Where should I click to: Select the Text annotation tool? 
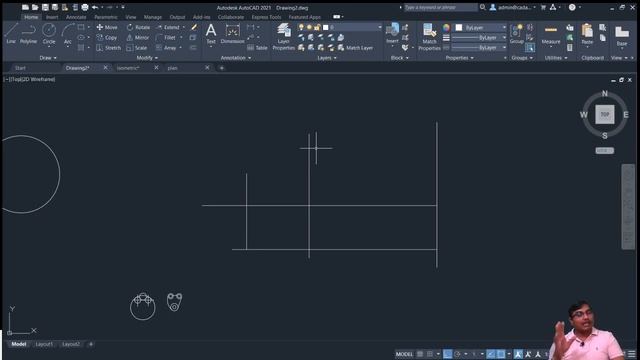tap(211, 33)
